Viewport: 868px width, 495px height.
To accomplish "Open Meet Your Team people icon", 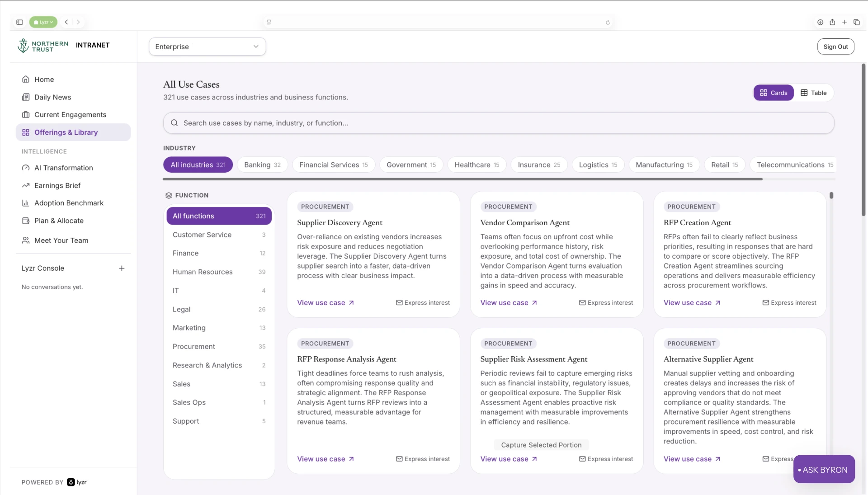I will pyautogui.click(x=26, y=240).
